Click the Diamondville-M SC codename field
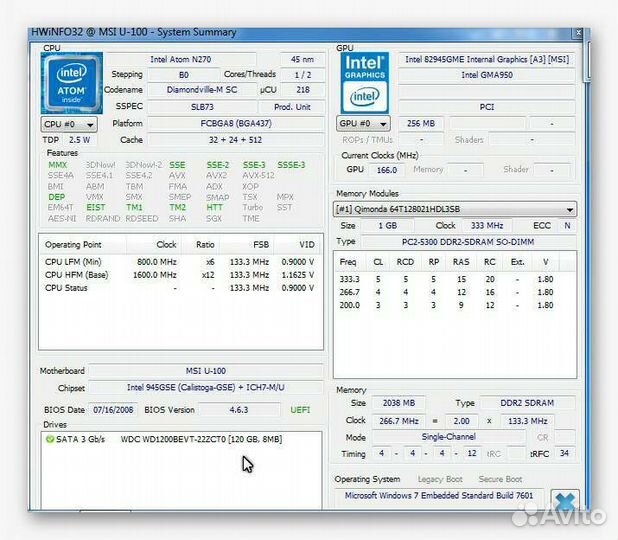 coord(202,90)
